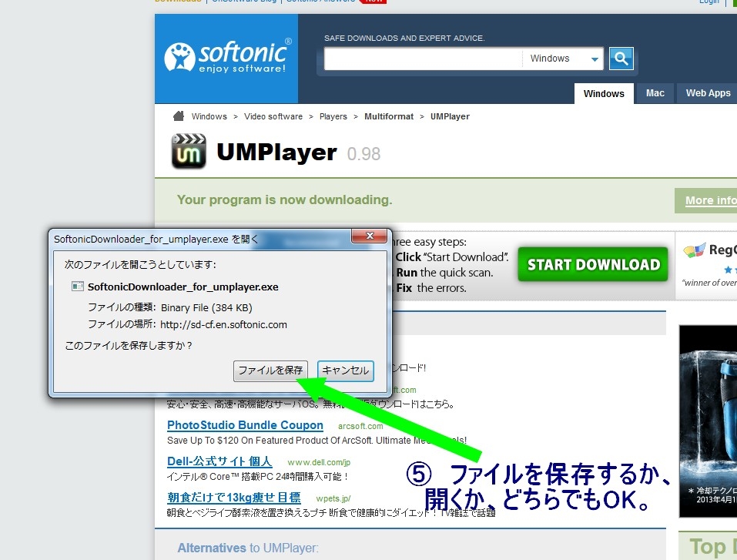Click the file icon beside SoftonicDownloader_for_umplayer.exe
The image size is (737, 560).
pyautogui.click(x=77, y=287)
